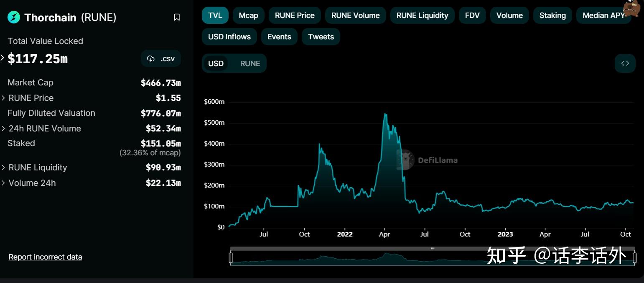
Task: Click the Events filter button
Action: [279, 36]
